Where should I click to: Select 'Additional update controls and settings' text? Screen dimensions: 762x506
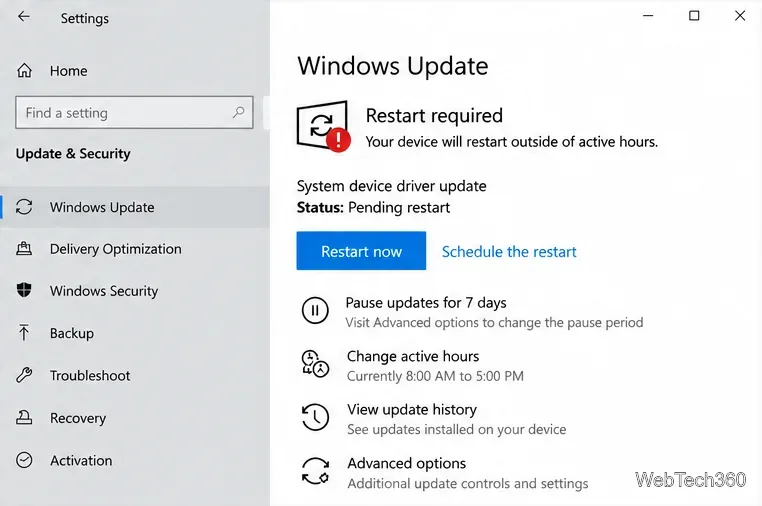(468, 484)
